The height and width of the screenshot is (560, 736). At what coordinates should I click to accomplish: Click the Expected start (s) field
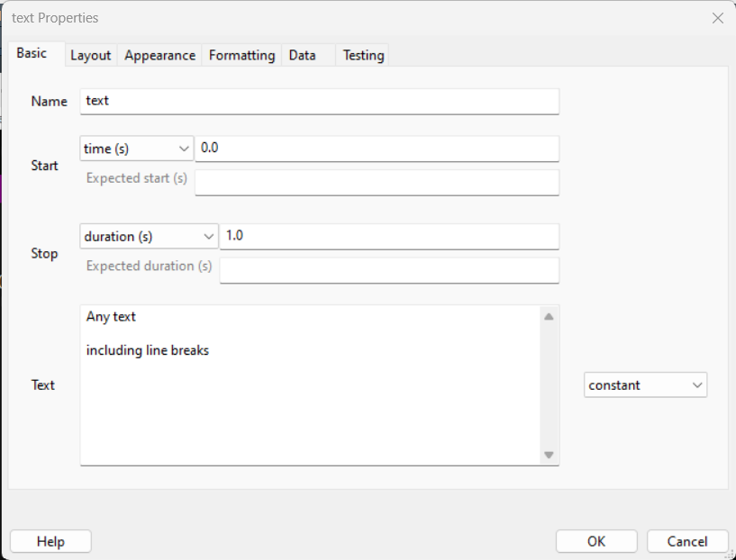(x=377, y=183)
